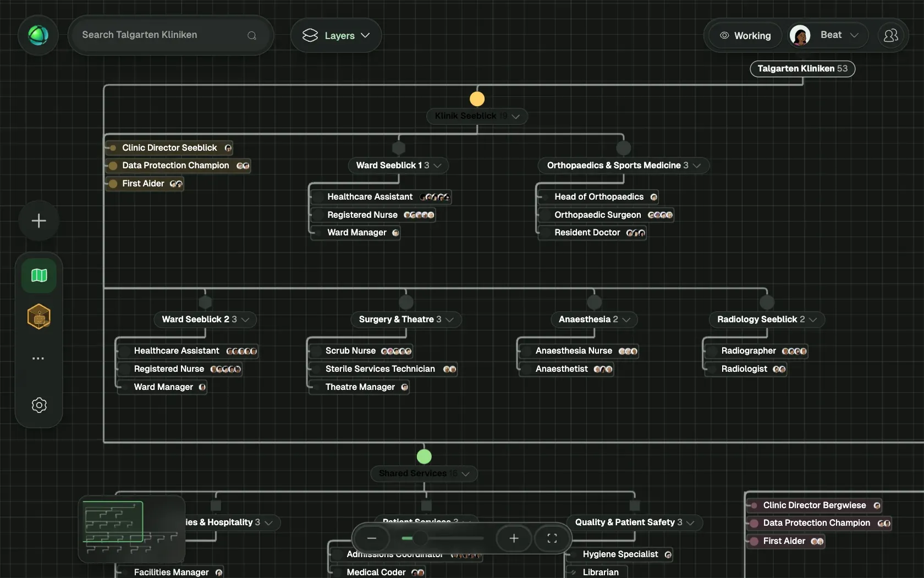Select the Sterile Services Technician role
Viewport: 924px width, 578px height.
pos(382,369)
